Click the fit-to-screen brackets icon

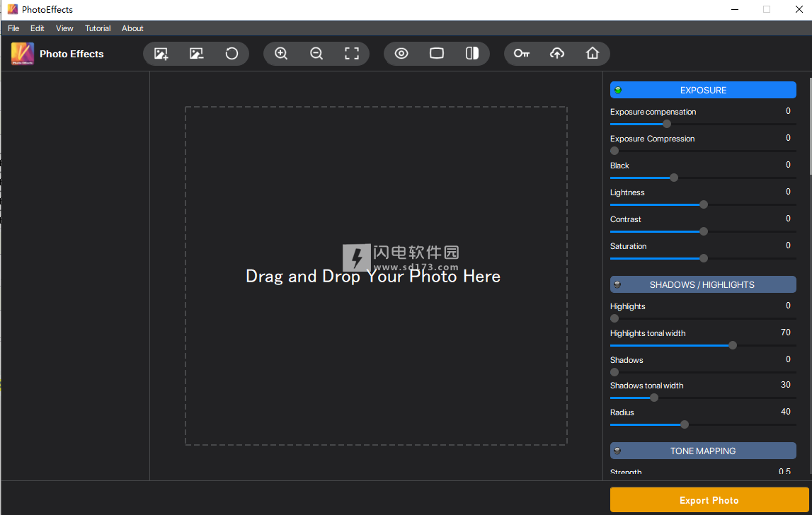pos(352,53)
